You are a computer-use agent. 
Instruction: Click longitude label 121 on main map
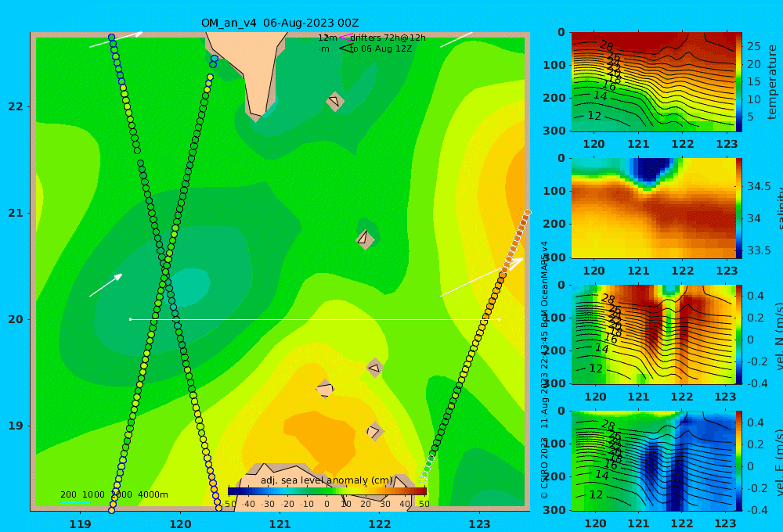280,524
